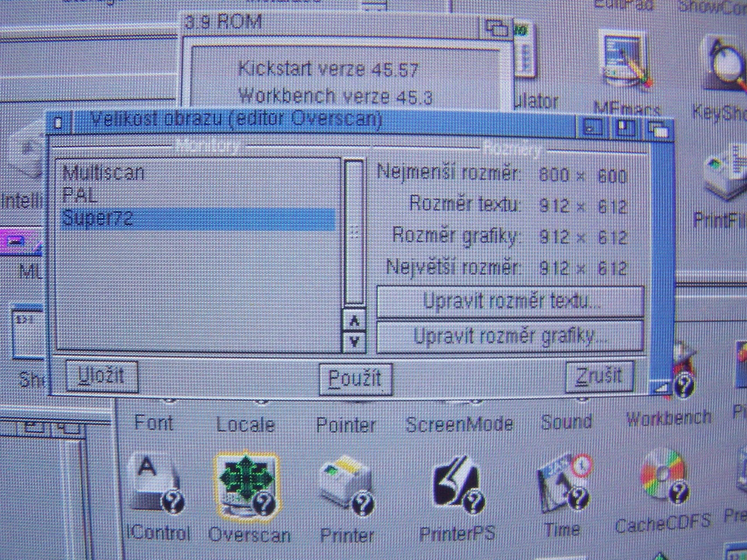The height and width of the screenshot is (560, 747).
Task: Click the Zrušit button
Action: pos(599,376)
